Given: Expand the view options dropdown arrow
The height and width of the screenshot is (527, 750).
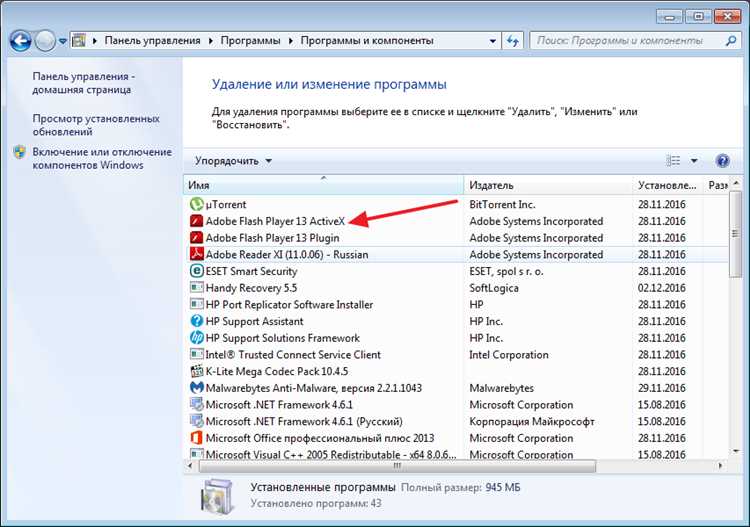Looking at the screenshot, I should click(x=695, y=160).
